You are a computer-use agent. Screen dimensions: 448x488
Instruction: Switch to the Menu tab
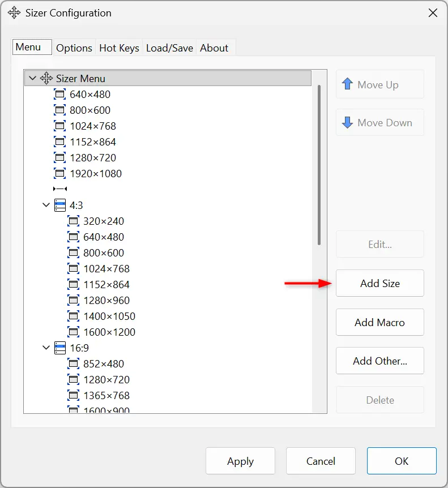coord(32,47)
